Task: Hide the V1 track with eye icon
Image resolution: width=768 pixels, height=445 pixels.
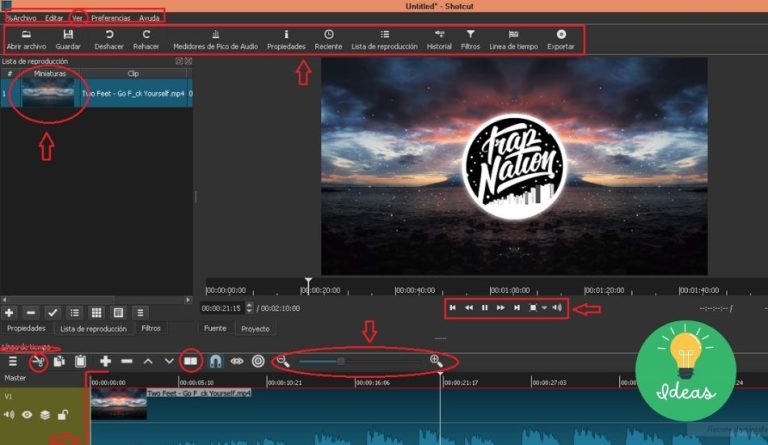Action: 27,415
